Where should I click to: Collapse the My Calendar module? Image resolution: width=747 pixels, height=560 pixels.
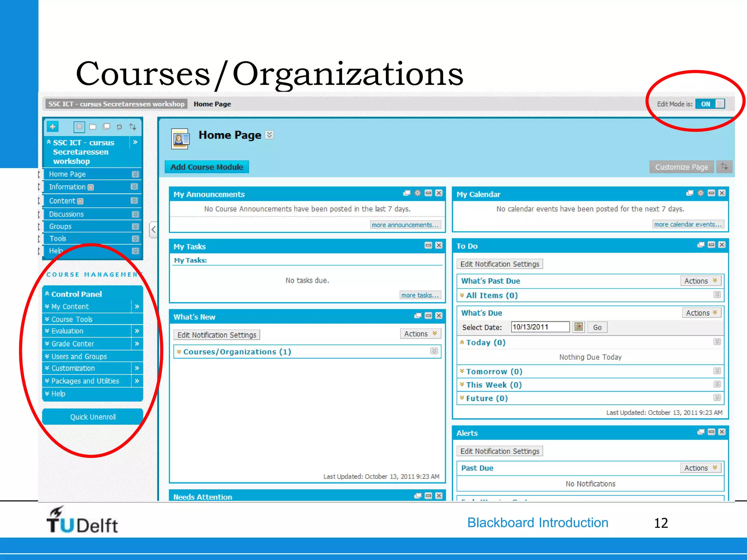pyautogui.click(x=711, y=193)
